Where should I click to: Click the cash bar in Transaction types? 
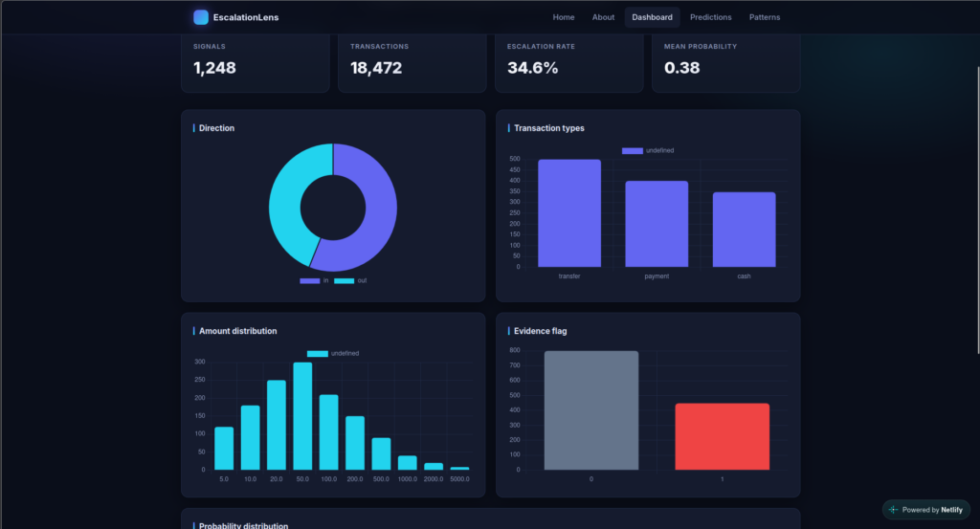(x=744, y=230)
